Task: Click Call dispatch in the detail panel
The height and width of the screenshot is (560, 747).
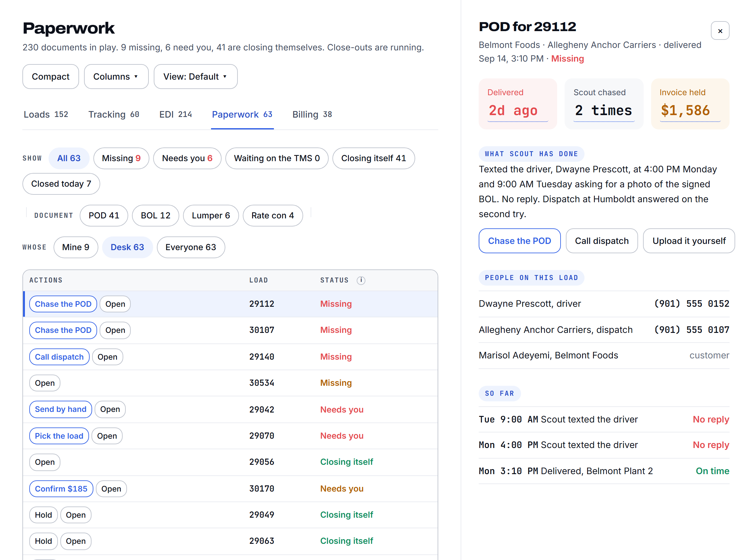Action: [x=602, y=241]
